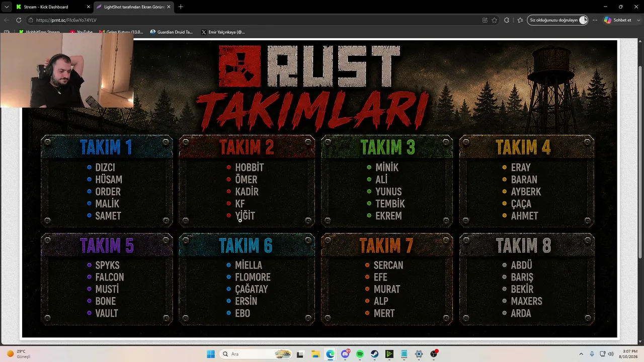
Task: Click the name YİĞİT in Takım 2
Action: click(245, 216)
